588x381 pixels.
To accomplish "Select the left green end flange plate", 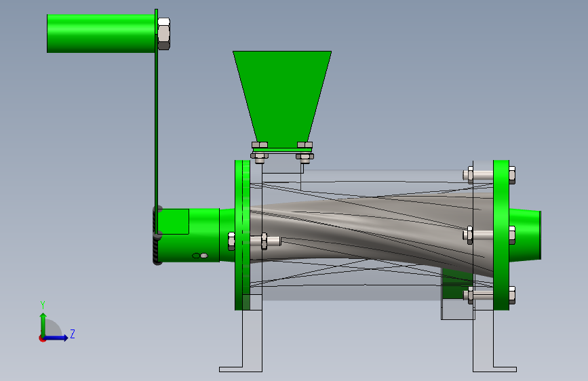I will pos(242,235).
